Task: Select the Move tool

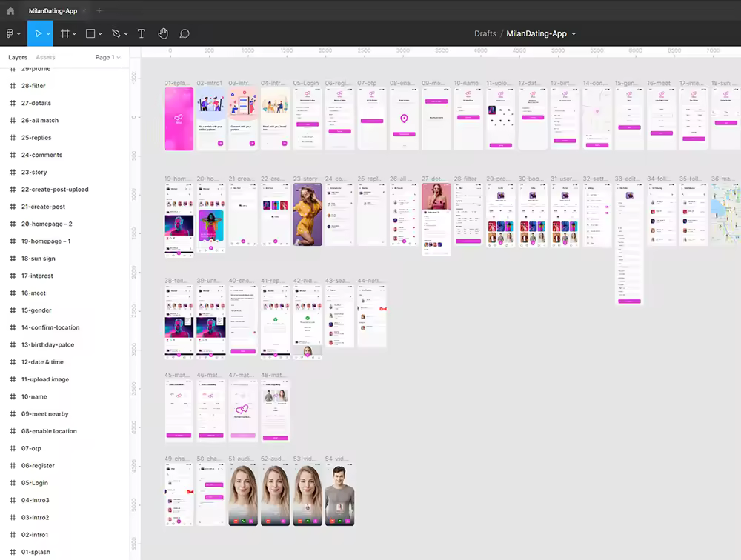Action: click(x=38, y=33)
